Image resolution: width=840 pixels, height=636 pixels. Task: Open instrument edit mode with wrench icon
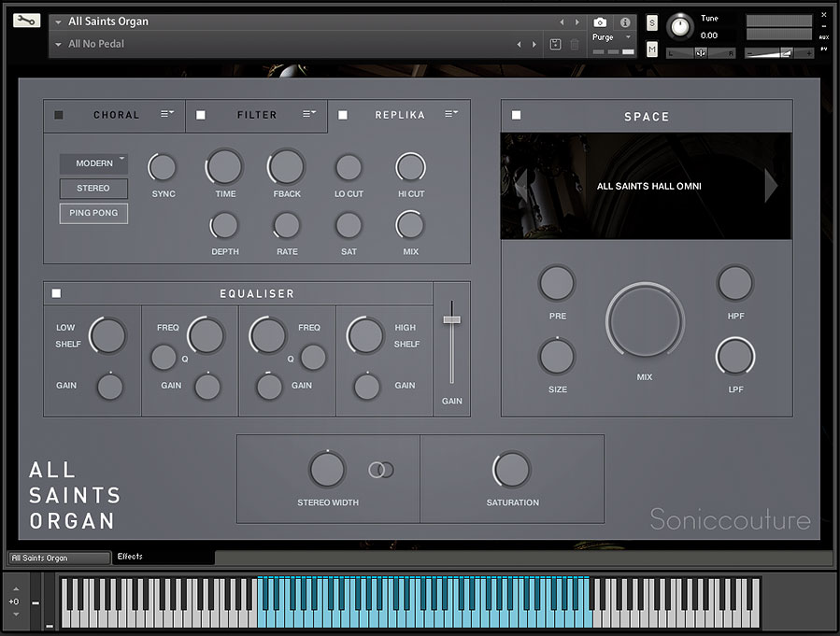26,21
